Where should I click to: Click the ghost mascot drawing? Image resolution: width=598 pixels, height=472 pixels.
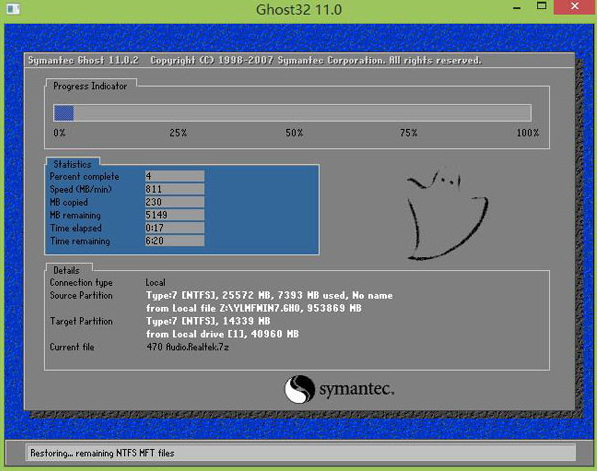447,215
